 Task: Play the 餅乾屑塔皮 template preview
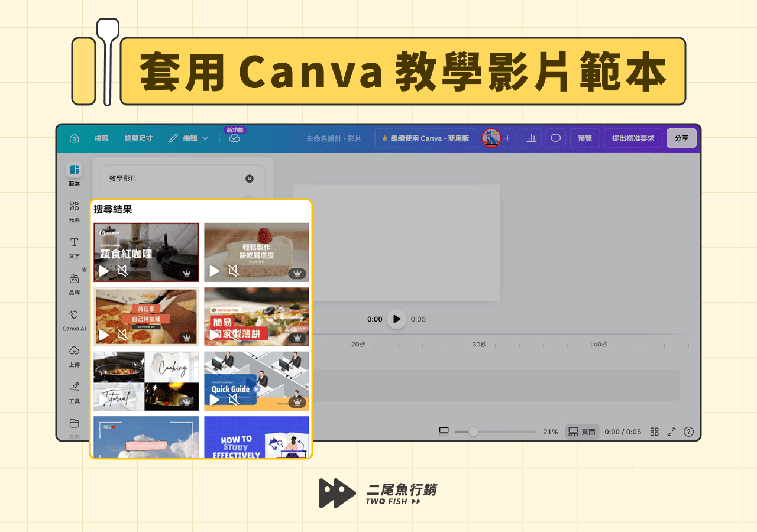pyautogui.click(x=214, y=271)
